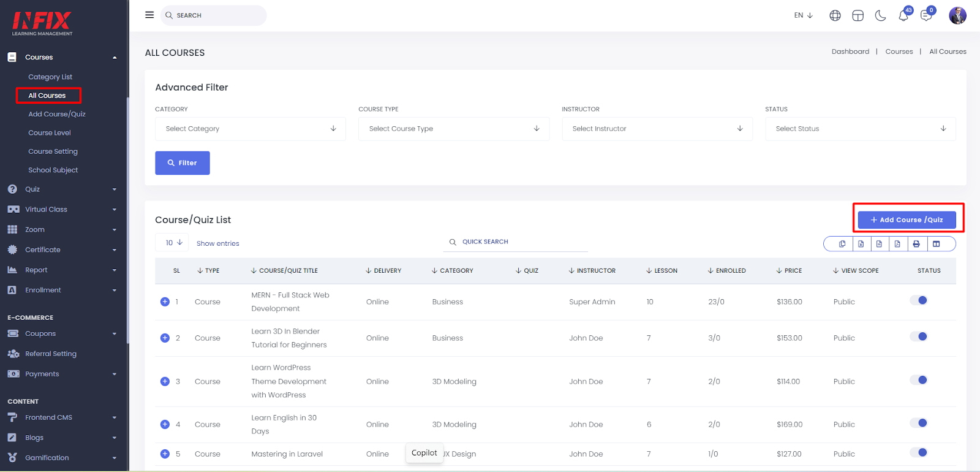Click the Courses breadcrumb link

click(899, 51)
